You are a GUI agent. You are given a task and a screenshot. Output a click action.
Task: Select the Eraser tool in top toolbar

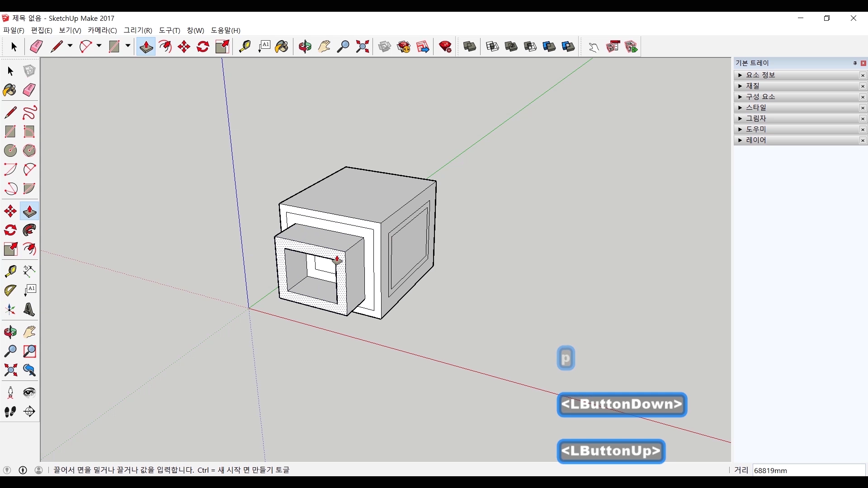36,47
